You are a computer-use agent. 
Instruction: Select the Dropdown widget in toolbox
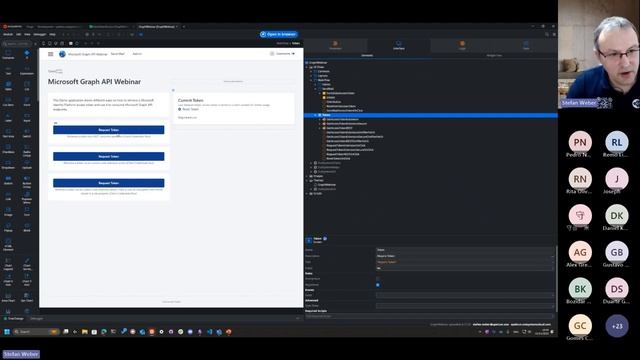8,164
